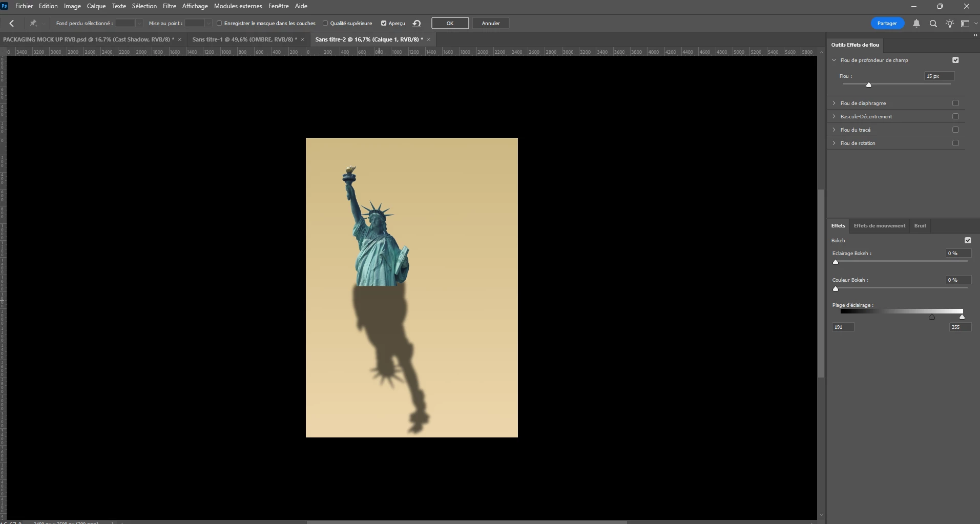Open the search magnifier icon
Screen dimensions: 980x524
933,23
